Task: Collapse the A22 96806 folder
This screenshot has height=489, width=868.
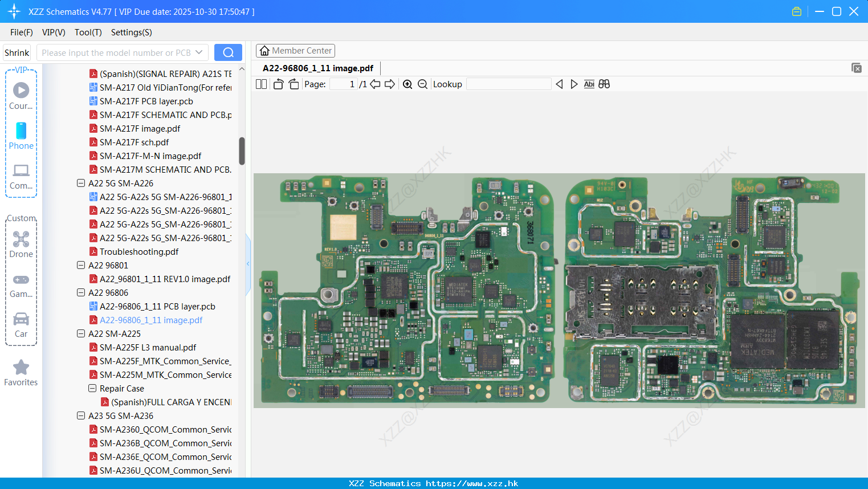Action: click(81, 292)
